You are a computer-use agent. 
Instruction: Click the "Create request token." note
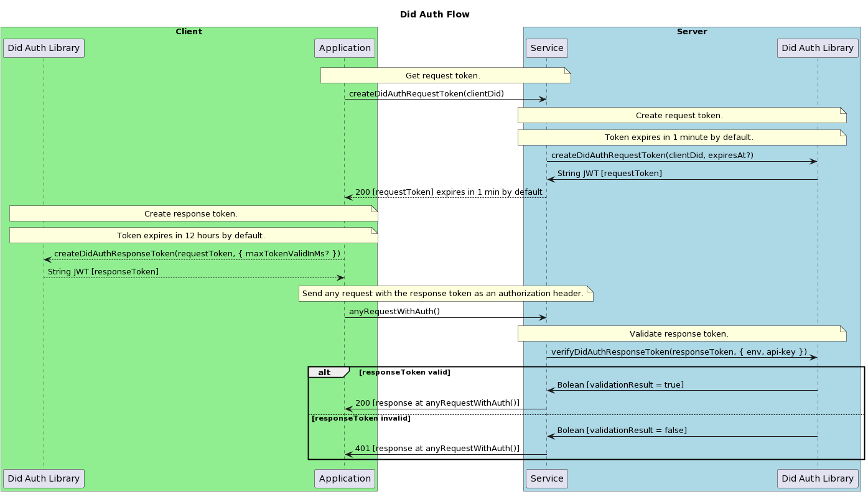click(x=682, y=115)
